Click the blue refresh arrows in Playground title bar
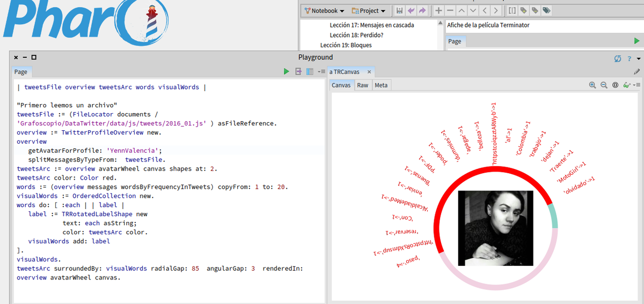 click(618, 58)
